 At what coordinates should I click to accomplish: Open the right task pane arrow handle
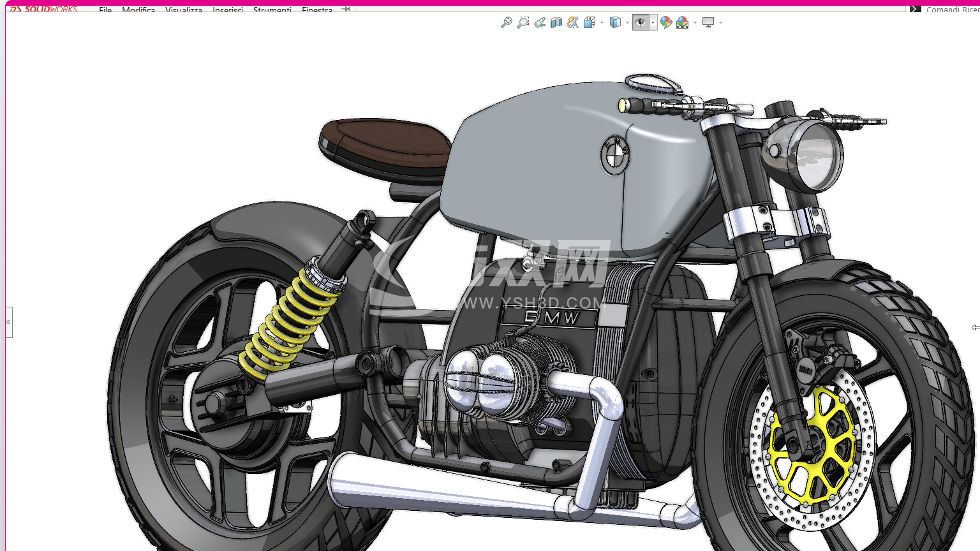(x=976, y=327)
